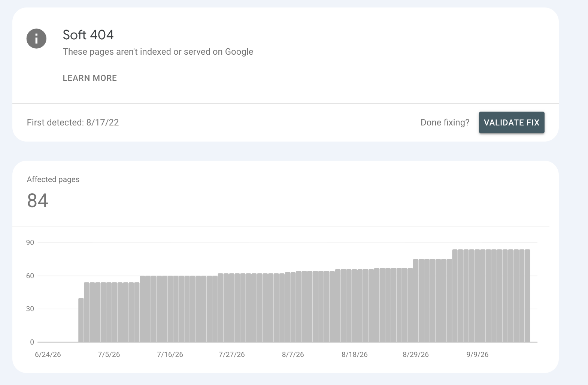Select the Soft 404 heading text
The height and width of the screenshot is (385, 588).
88,35
